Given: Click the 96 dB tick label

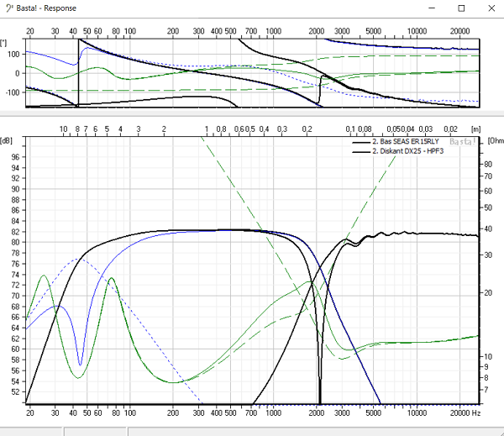Looking at the screenshot, I should pyautogui.click(x=15, y=157).
